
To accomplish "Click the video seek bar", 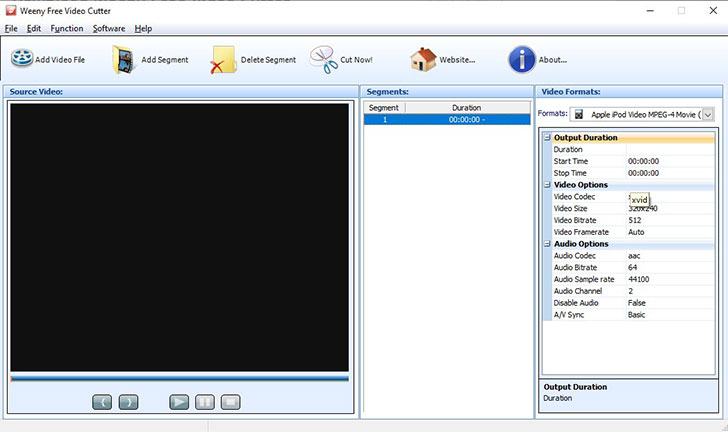I will point(180,379).
